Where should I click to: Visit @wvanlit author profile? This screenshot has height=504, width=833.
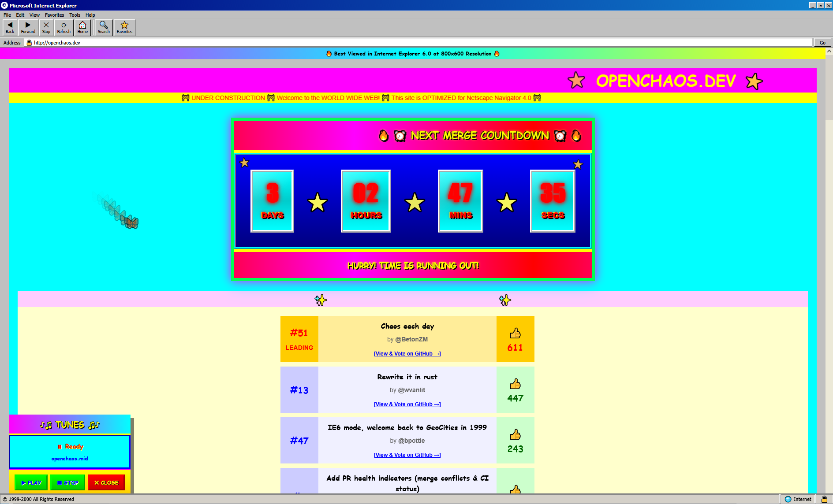coord(411,390)
